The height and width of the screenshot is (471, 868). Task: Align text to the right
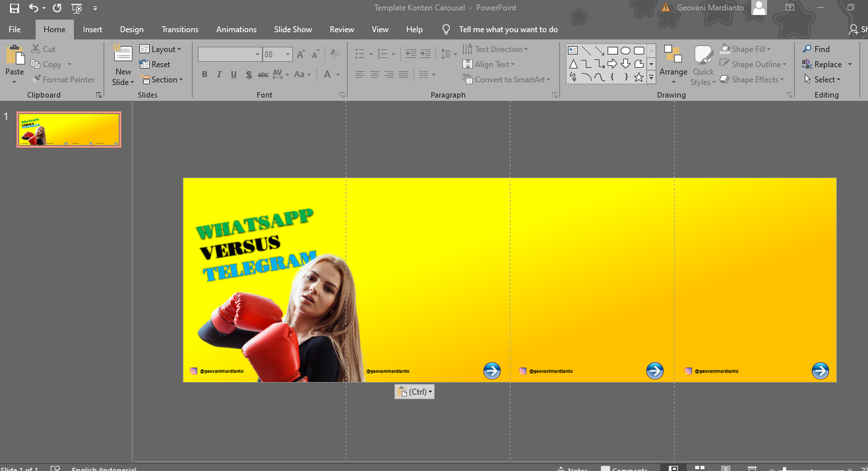389,75
